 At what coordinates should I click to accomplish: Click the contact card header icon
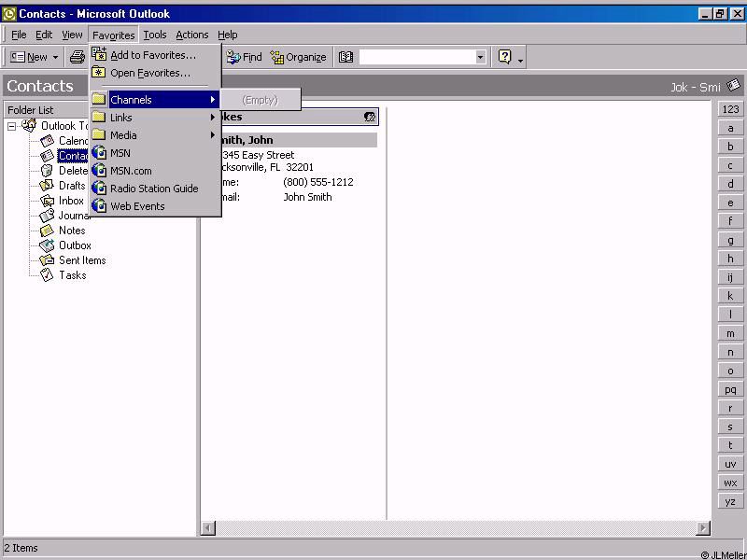click(x=370, y=117)
